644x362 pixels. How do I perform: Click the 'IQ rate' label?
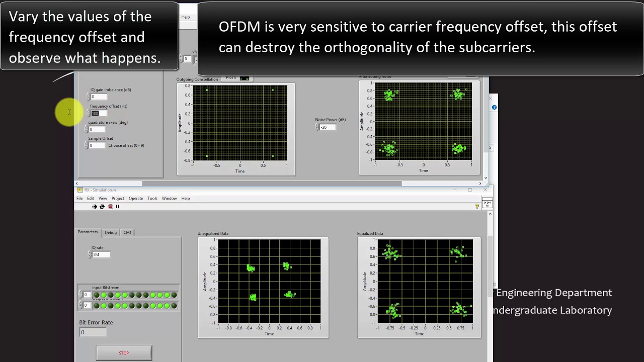click(97, 247)
